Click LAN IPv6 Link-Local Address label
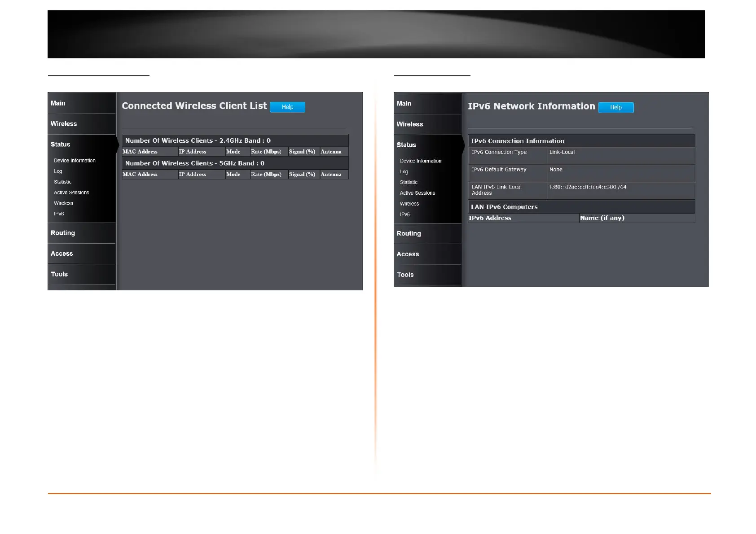The image size is (756, 534). click(497, 190)
